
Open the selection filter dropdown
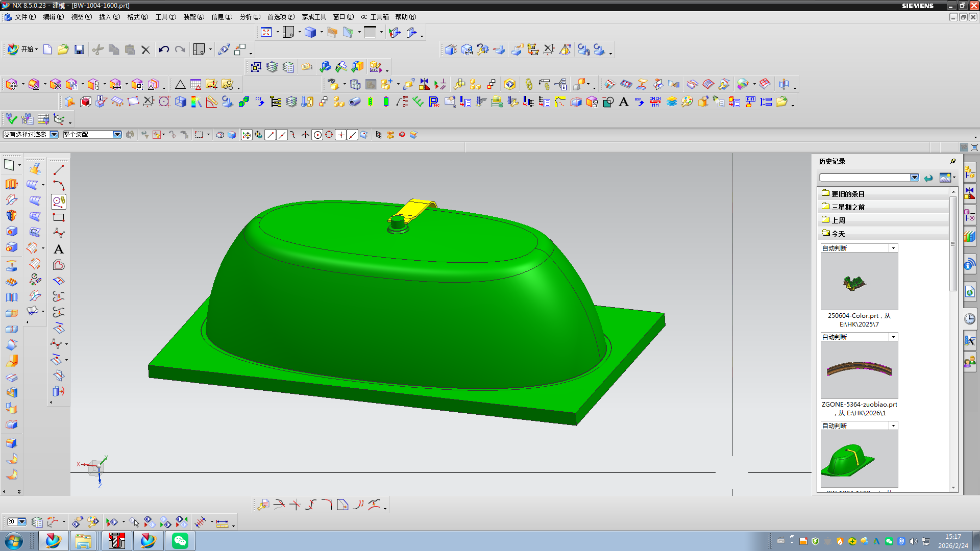[x=54, y=135]
